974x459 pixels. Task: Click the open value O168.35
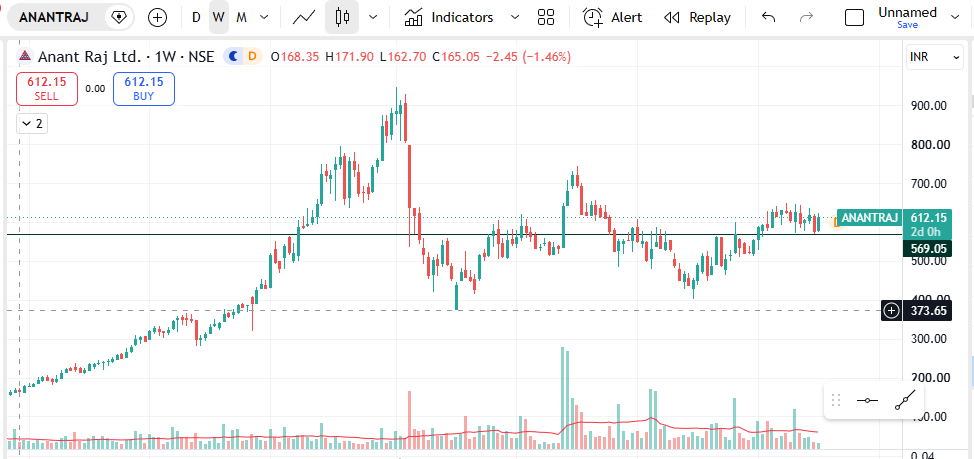295,57
